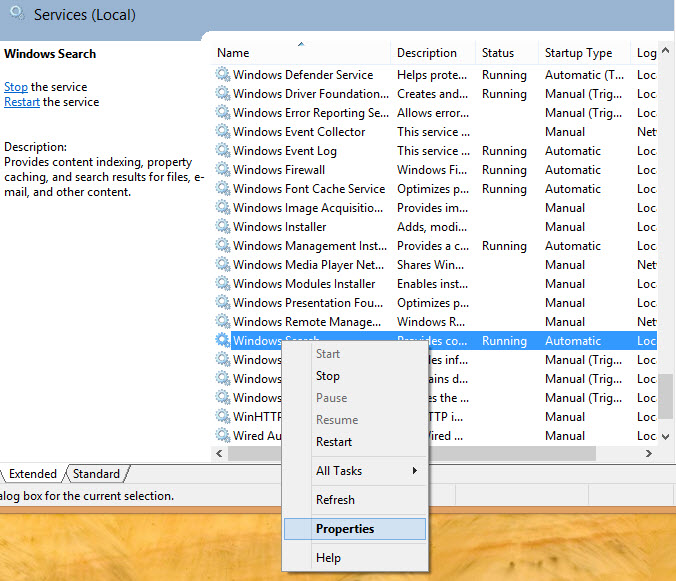
Task: Click gear icon of Windows Image Acquisition row
Action: tap(223, 207)
